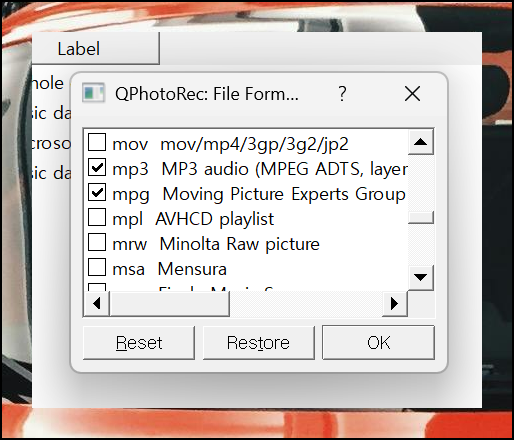Click the Restore button

click(x=259, y=343)
